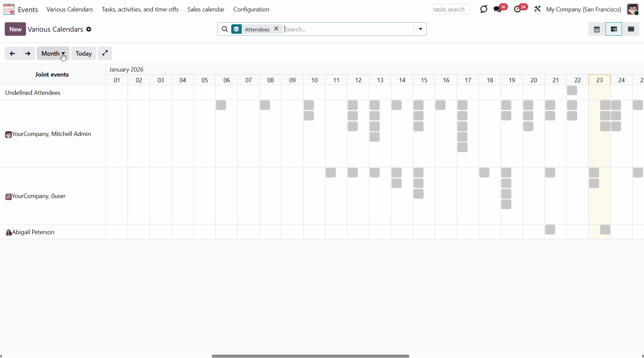
Task: Jump to Today in the calendar
Action: 83,53
